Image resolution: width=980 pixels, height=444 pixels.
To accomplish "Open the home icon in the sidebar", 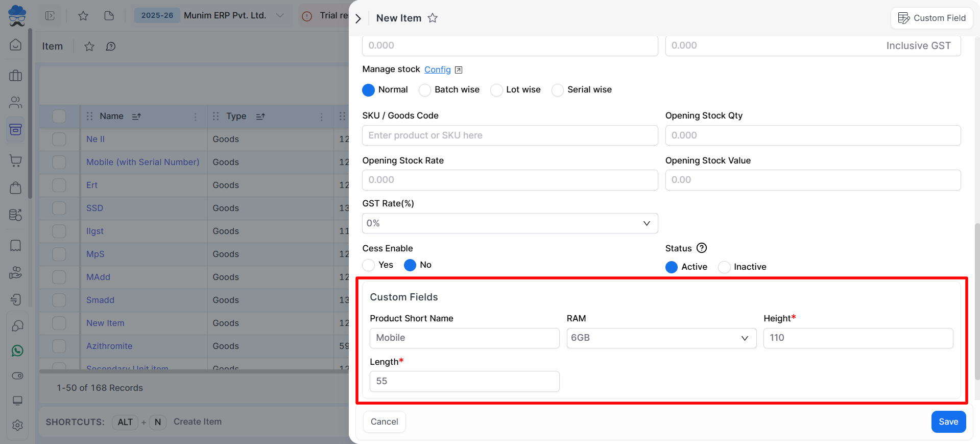I will point(16,45).
